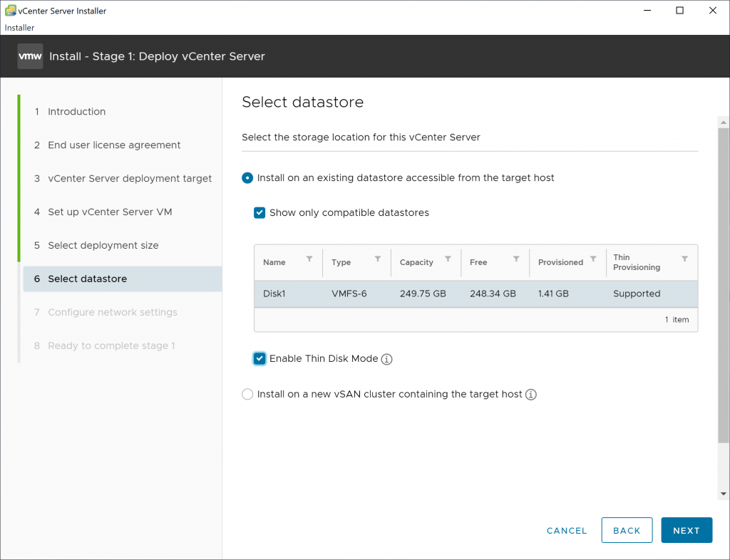Go to vCenter Server deployment target step
This screenshot has height=560, width=730.
point(130,179)
